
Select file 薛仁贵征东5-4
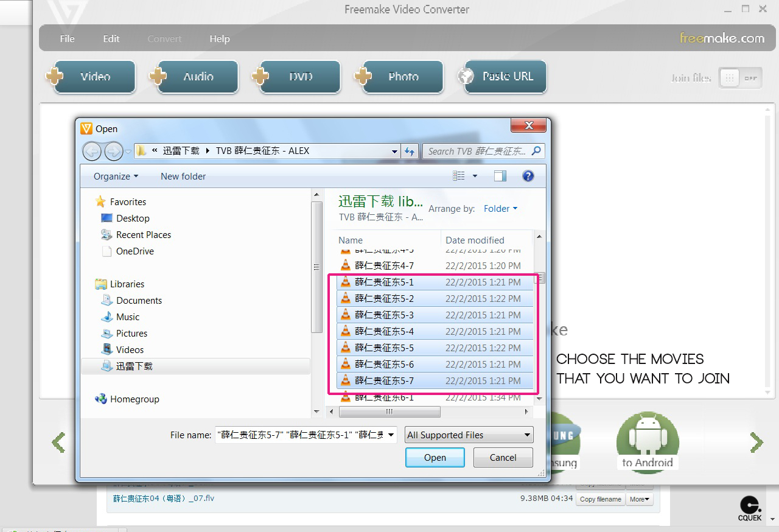tap(435, 332)
